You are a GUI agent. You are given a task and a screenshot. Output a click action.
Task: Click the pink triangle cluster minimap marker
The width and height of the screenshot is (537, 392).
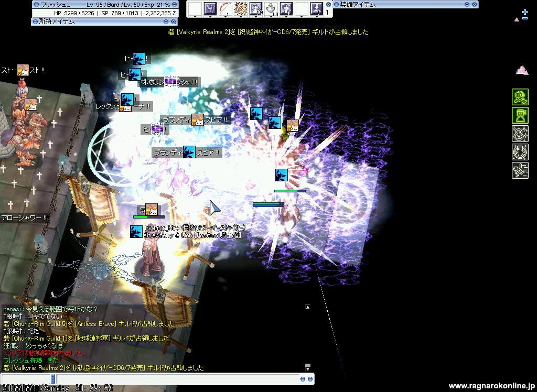click(x=522, y=70)
